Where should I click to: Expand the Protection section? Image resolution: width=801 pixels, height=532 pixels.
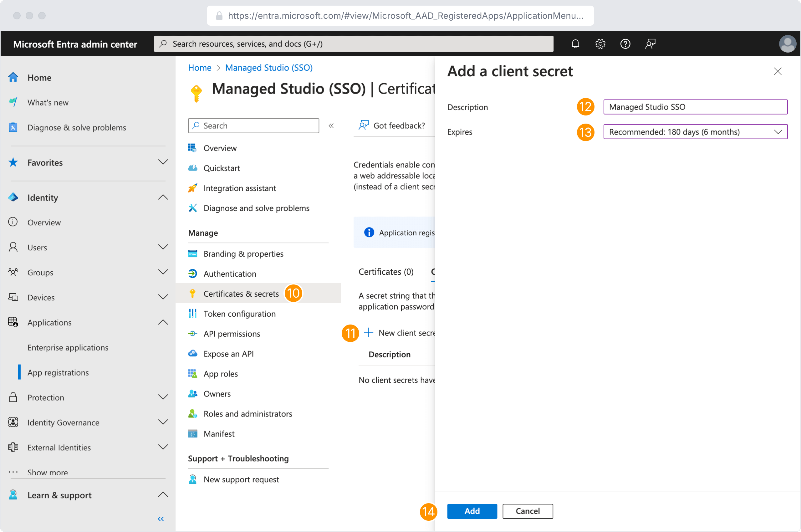pos(163,397)
